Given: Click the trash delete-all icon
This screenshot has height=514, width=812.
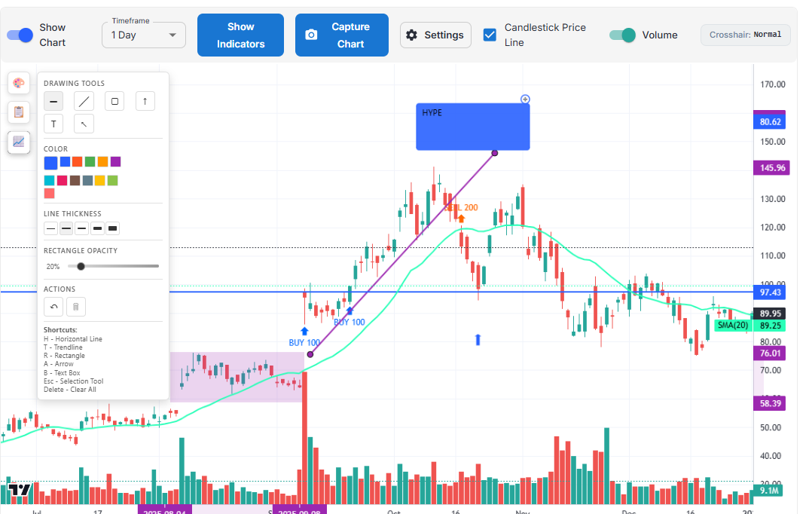Looking at the screenshot, I should pos(75,307).
